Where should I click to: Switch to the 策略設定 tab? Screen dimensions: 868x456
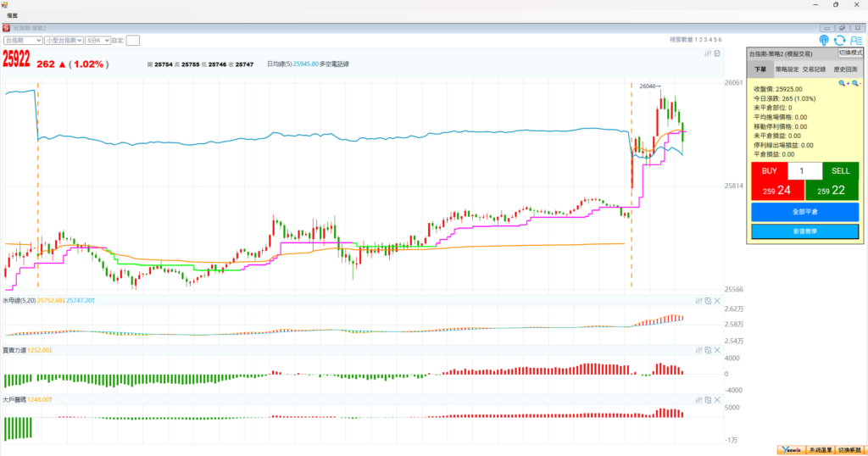786,70
